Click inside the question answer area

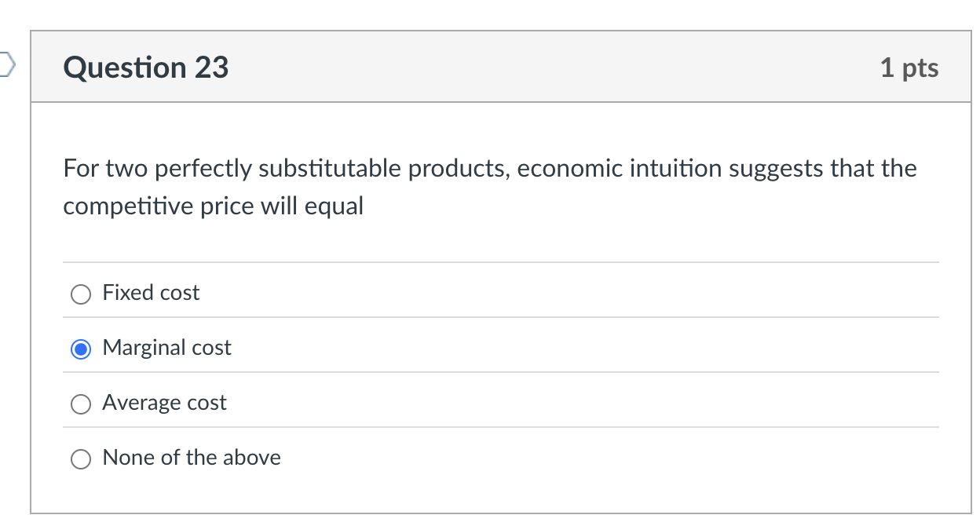503,377
